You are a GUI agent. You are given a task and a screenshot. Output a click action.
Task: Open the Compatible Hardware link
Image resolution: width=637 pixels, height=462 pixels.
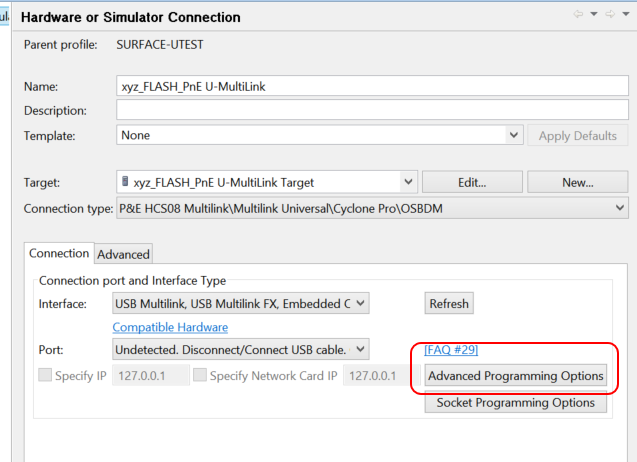170,327
